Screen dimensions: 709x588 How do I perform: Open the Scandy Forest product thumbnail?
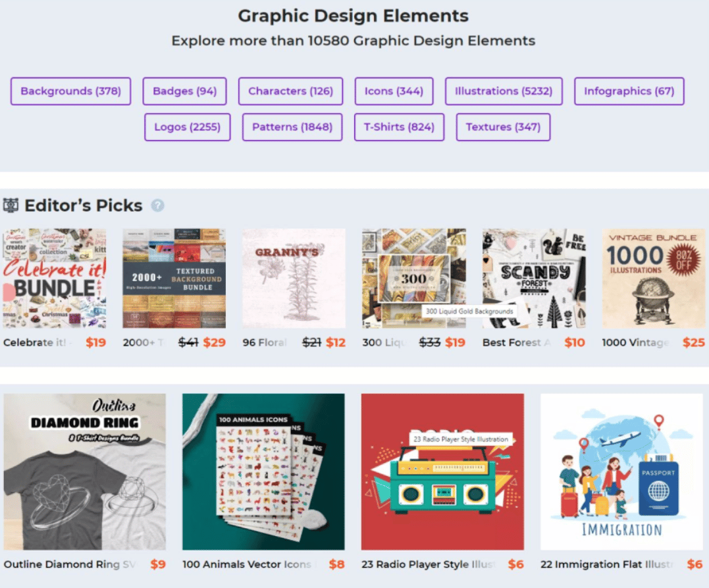[x=534, y=278]
